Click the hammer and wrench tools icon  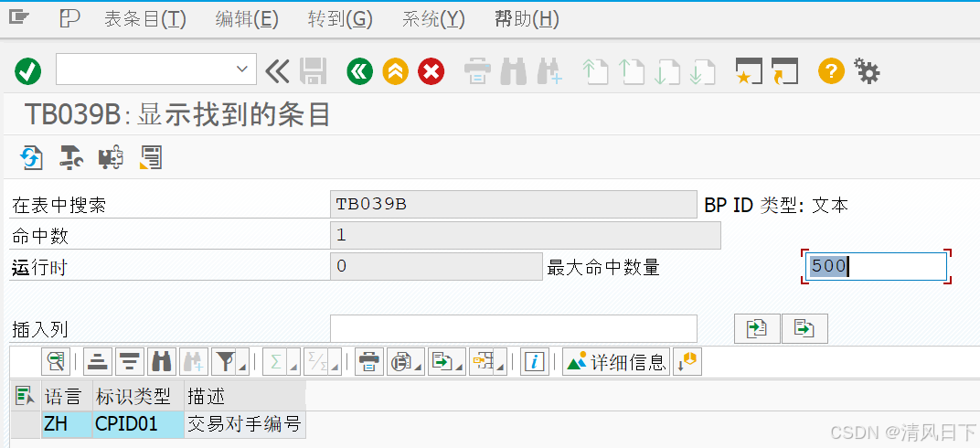[x=71, y=157]
